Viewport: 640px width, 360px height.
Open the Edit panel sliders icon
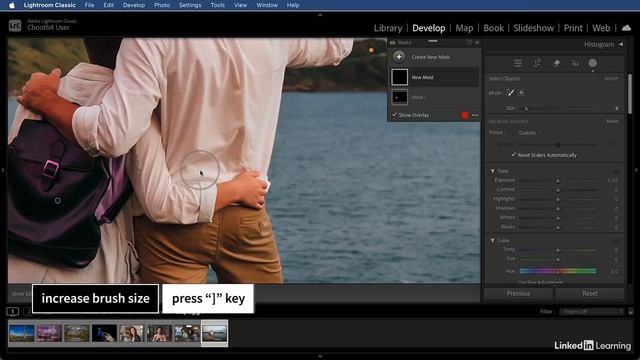click(x=518, y=63)
